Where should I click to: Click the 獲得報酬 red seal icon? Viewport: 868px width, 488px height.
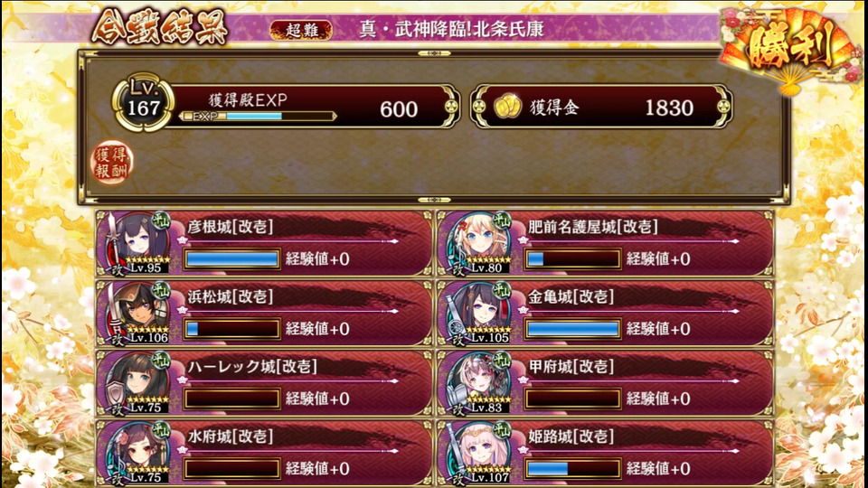point(112,162)
